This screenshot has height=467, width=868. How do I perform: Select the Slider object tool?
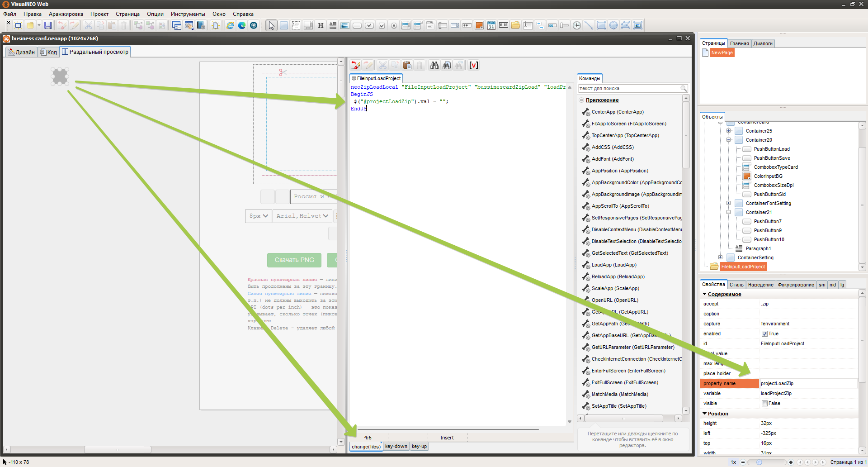click(565, 25)
